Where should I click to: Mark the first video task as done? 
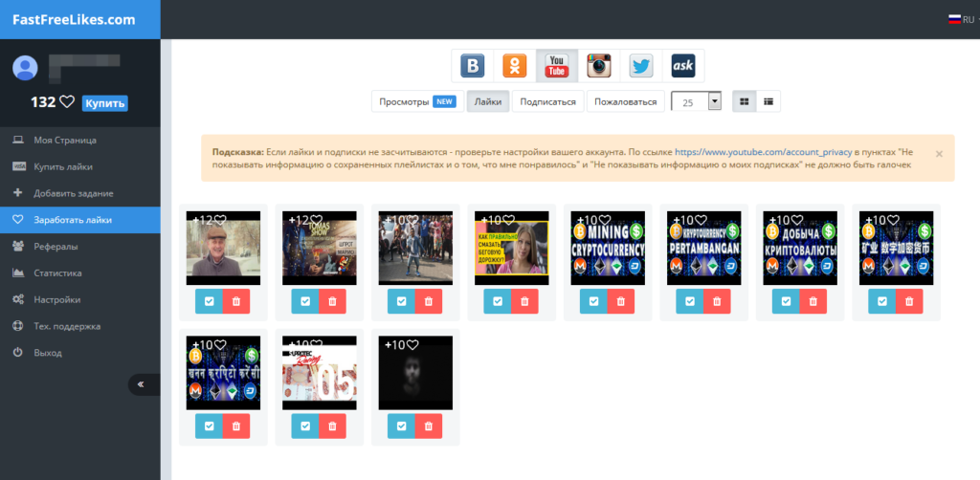(x=209, y=301)
